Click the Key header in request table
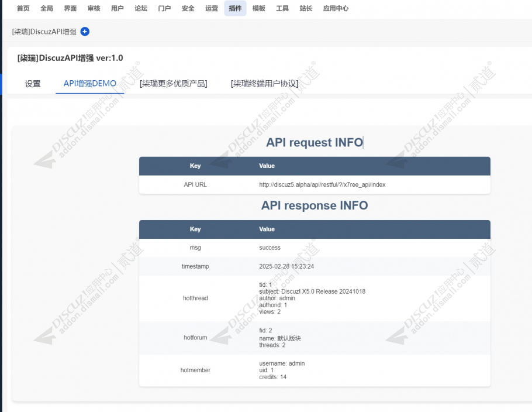The image size is (532, 412). (195, 166)
